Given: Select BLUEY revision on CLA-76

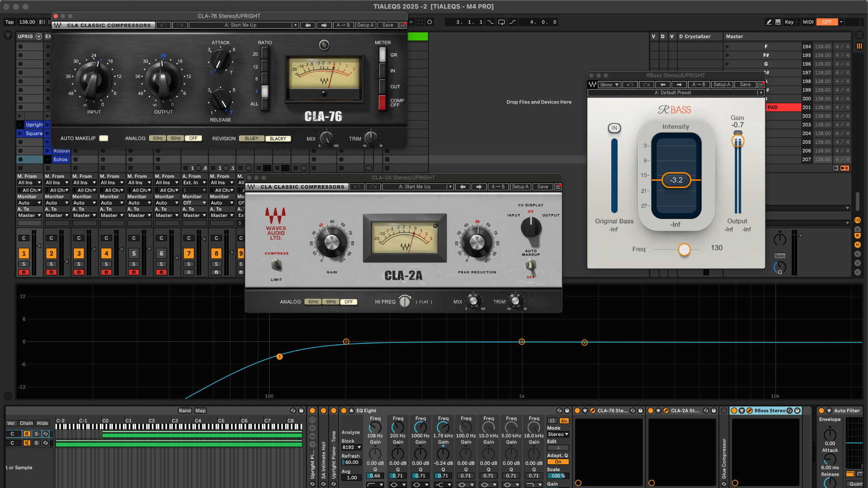Looking at the screenshot, I should pos(252,139).
